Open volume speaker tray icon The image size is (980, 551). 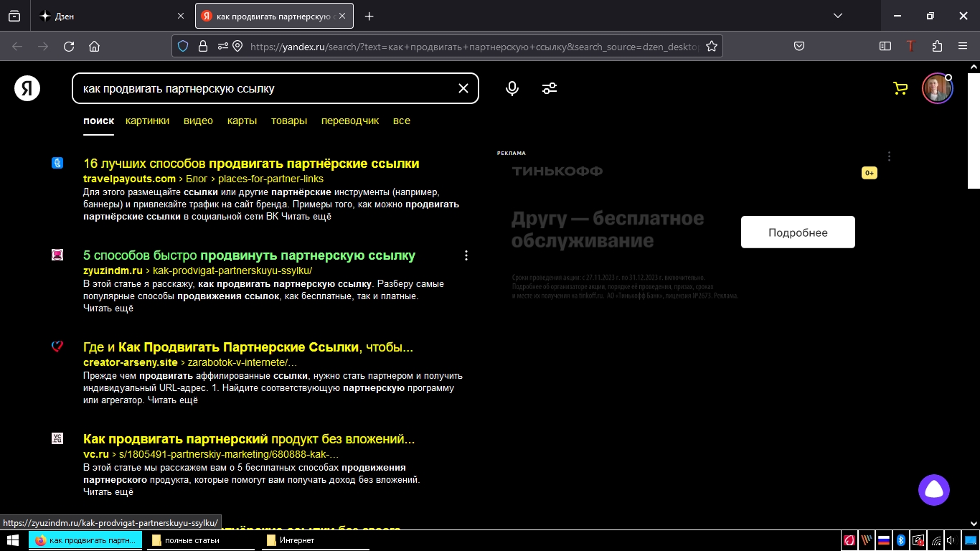pos(951,540)
